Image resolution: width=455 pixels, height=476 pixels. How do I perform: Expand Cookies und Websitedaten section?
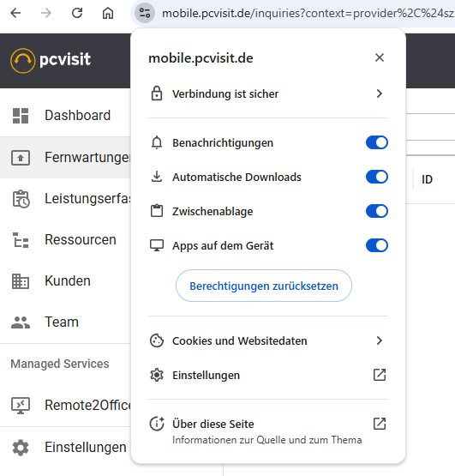pos(268,340)
